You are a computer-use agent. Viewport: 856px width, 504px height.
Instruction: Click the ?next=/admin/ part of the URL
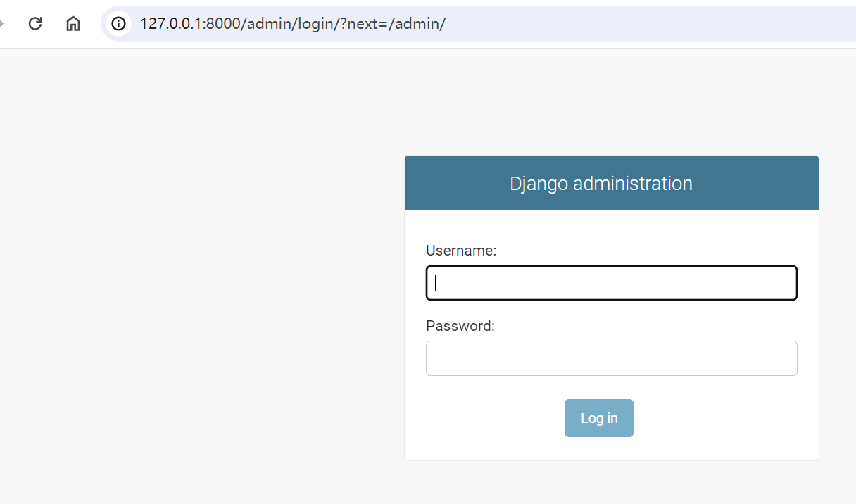[x=393, y=24]
